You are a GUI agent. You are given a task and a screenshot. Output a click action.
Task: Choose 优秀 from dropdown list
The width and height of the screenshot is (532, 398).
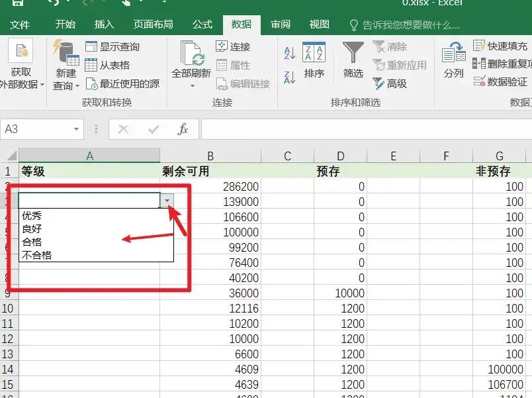click(96, 215)
